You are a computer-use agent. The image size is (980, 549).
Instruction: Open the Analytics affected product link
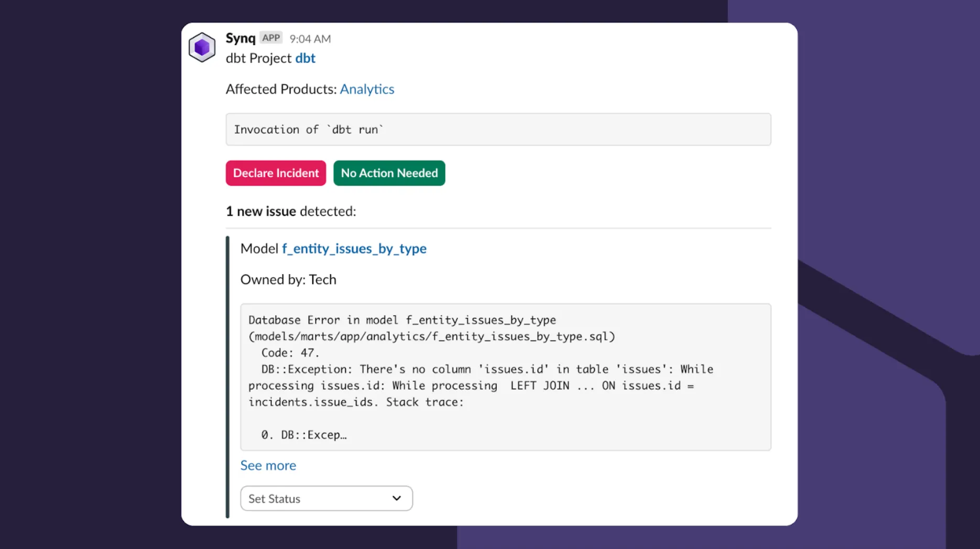click(x=367, y=89)
